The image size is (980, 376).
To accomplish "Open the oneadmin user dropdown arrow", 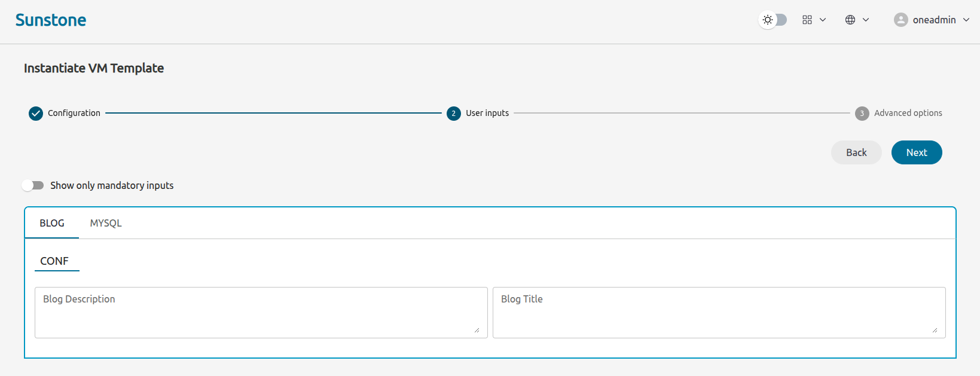I will (966, 20).
